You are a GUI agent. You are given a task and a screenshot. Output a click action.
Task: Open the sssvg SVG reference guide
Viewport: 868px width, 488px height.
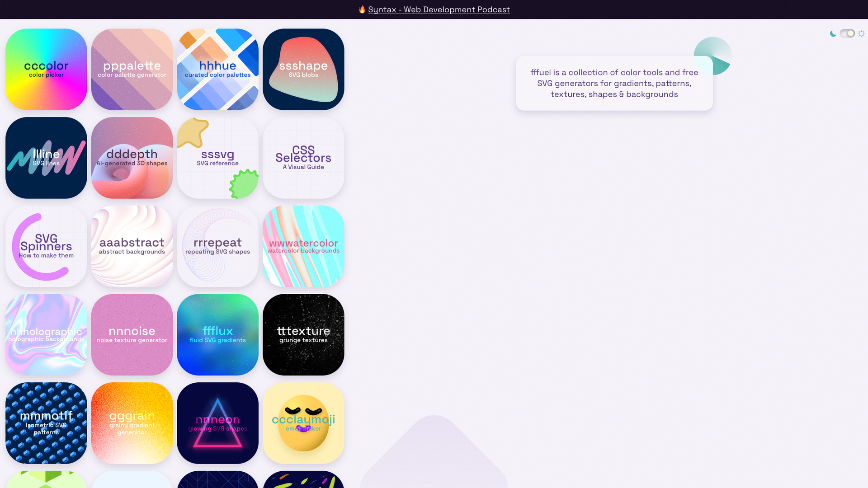pyautogui.click(x=217, y=158)
